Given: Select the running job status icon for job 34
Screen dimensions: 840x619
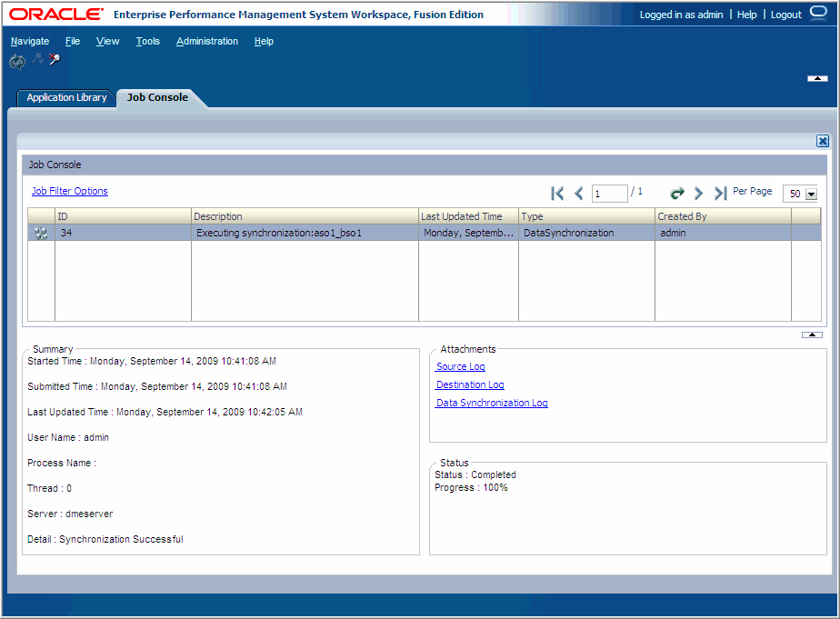Looking at the screenshot, I should click(x=38, y=232).
